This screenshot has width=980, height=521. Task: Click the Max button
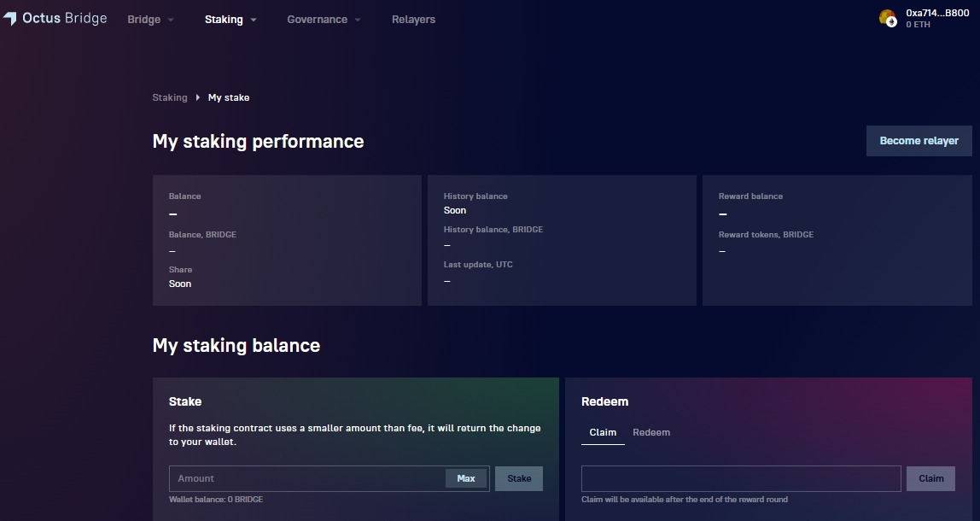tap(465, 478)
